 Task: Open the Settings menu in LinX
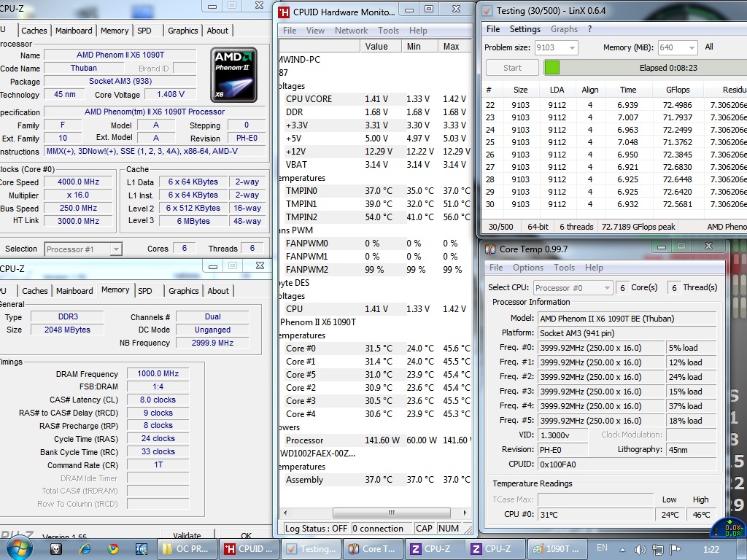(525, 29)
